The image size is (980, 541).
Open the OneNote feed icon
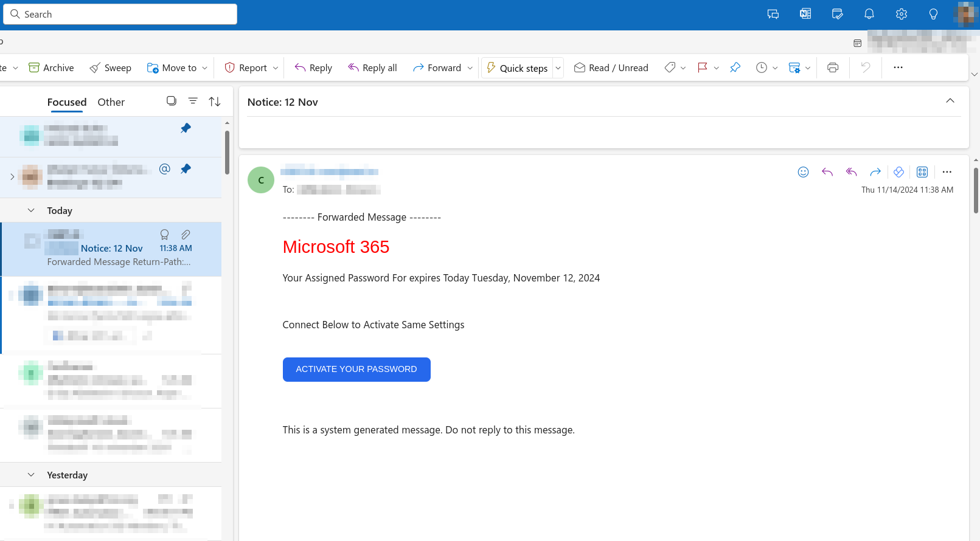coord(805,14)
